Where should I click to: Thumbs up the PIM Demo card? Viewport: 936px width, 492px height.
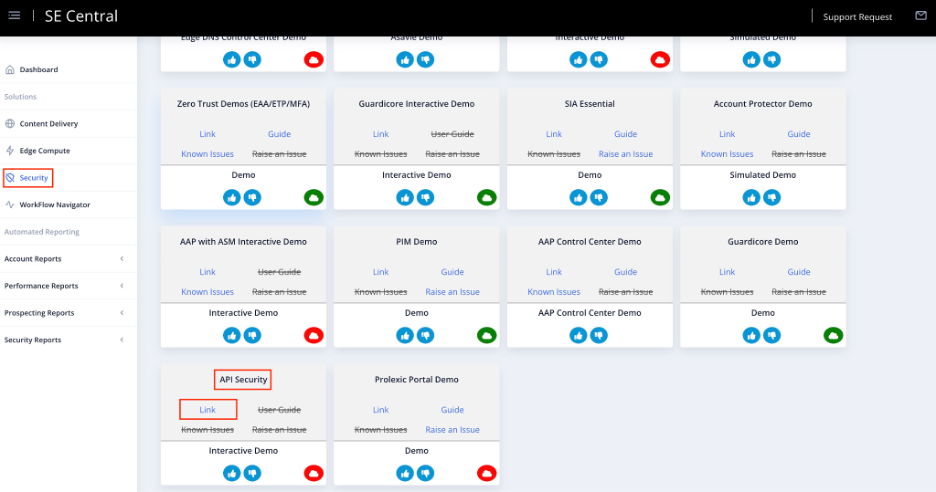(405, 335)
